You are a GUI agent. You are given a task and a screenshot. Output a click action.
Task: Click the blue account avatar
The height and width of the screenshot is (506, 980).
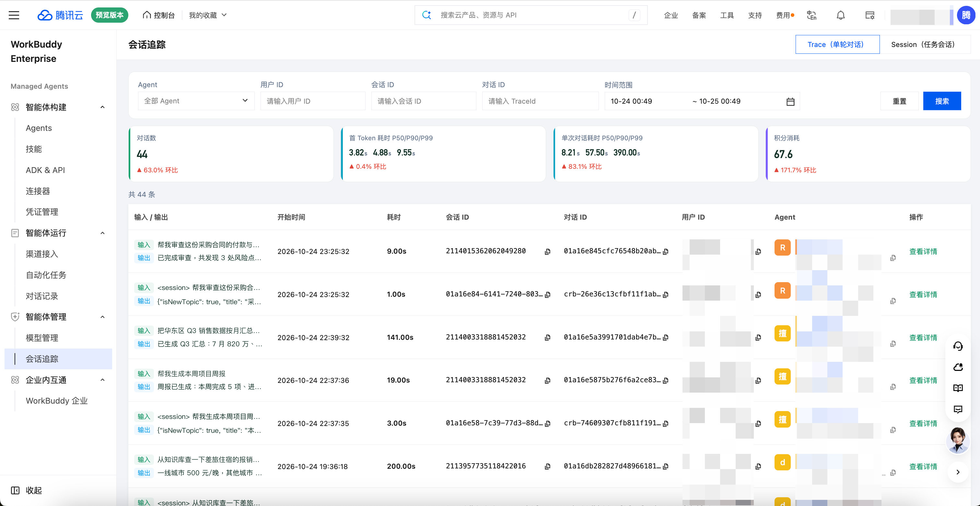pyautogui.click(x=966, y=15)
